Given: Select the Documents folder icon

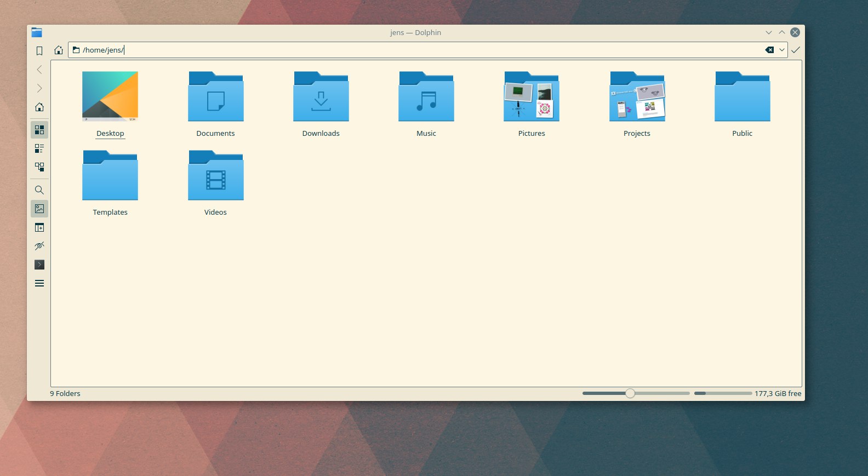Looking at the screenshot, I should pyautogui.click(x=216, y=96).
